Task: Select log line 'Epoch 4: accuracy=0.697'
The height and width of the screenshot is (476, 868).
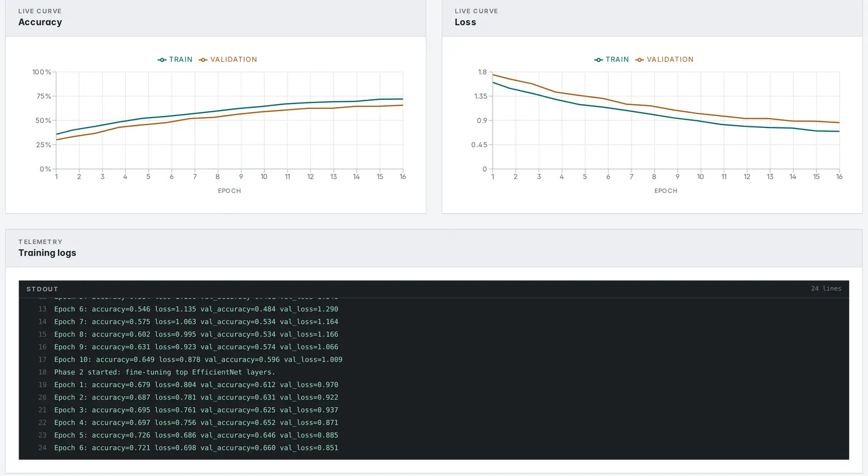Action: [196, 422]
